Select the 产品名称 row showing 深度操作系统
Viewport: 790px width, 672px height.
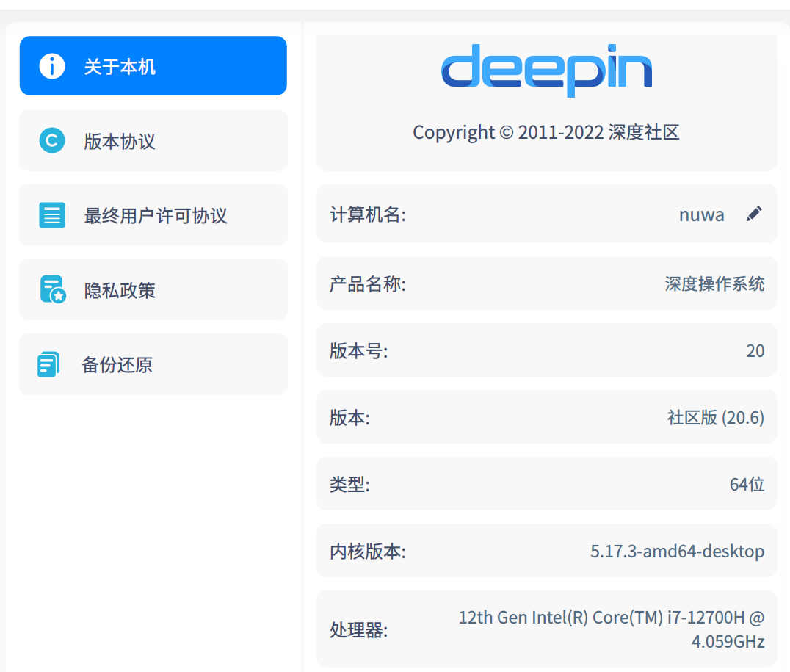coord(546,283)
